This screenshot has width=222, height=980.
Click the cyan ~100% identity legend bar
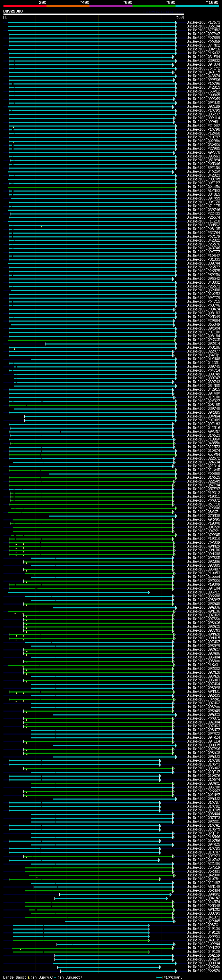(x=197, y=6)
